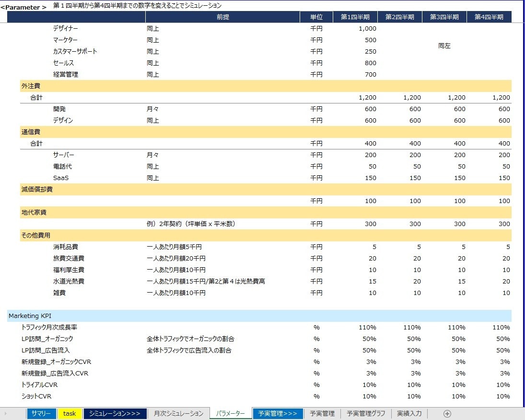The width and height of the screenshot is (525, 420).
Task: Select the セールス row label
Action: coord(63,63)
